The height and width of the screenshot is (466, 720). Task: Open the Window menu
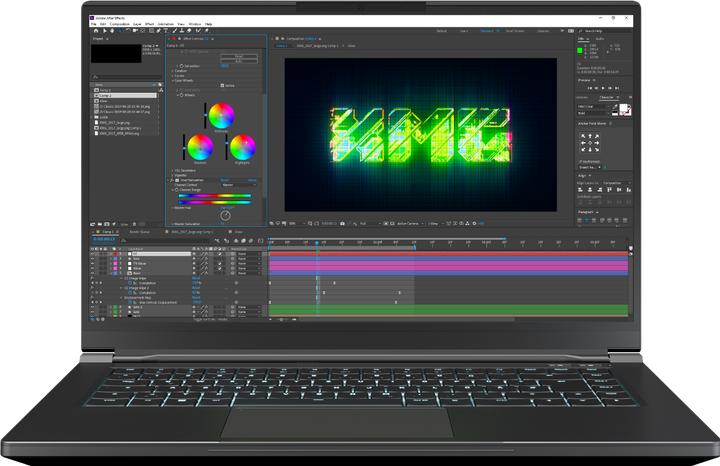[195, 24]
